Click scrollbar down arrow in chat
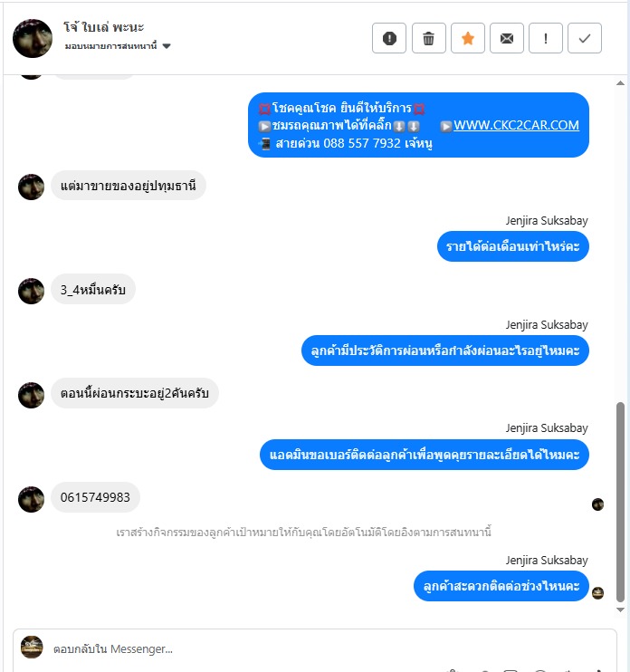This screenshot has width=630, height=672. pos(620,610)
